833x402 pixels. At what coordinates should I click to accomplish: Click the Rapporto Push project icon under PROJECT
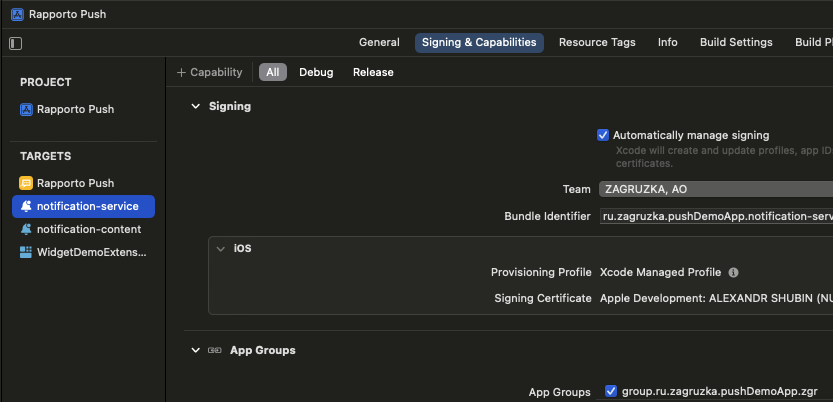click(26, 109)
